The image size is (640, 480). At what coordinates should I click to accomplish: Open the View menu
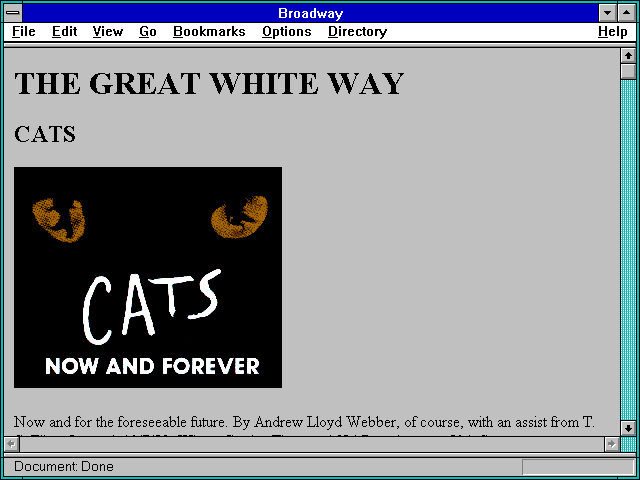click(x=108, y=31)
